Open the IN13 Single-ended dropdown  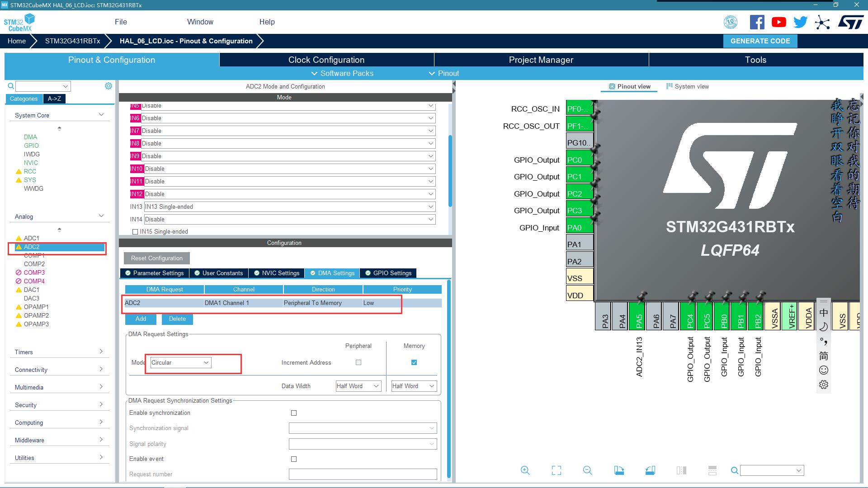click(290, 206)
